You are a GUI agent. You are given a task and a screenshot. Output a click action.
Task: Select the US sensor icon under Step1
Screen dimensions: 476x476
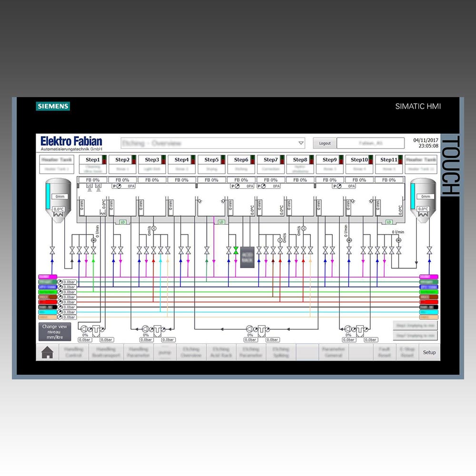pos(89,185)
